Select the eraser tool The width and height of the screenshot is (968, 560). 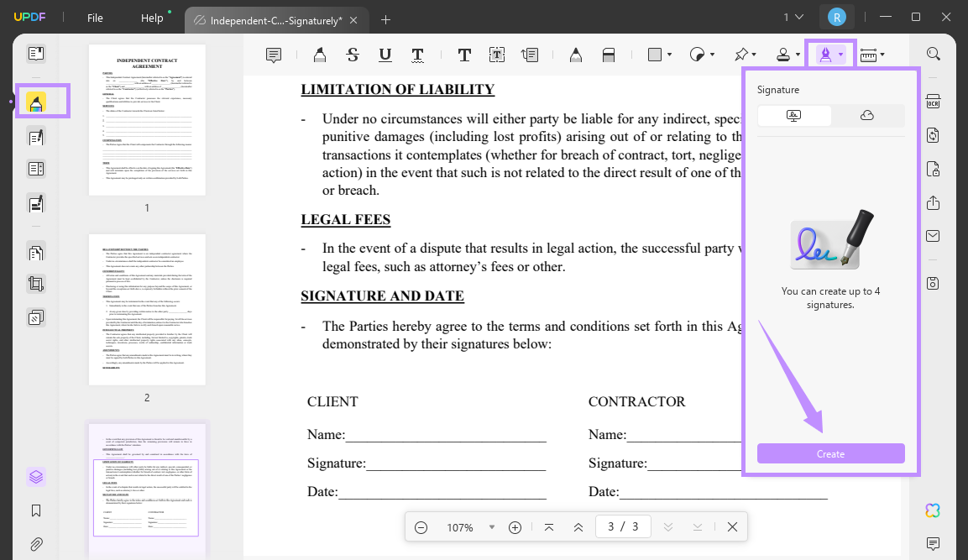click(608, 54)
